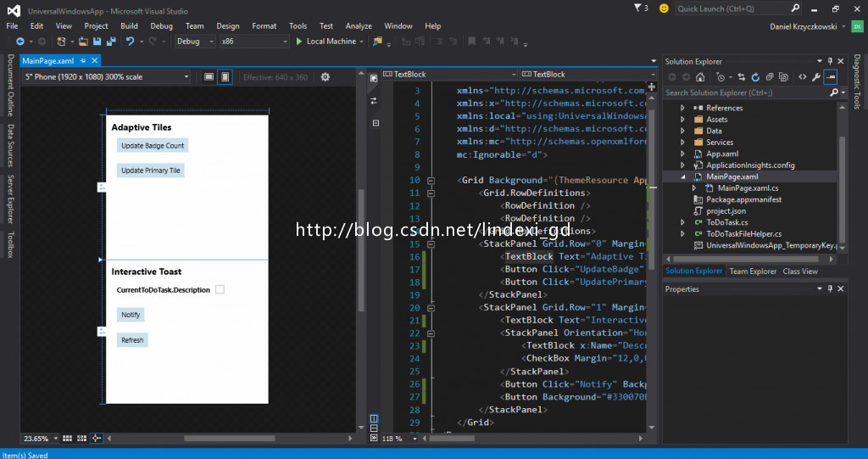Screen dimensions: 868x459
Task: Click the Find in Files toolbar icon
Action: [x=377, y=42]
